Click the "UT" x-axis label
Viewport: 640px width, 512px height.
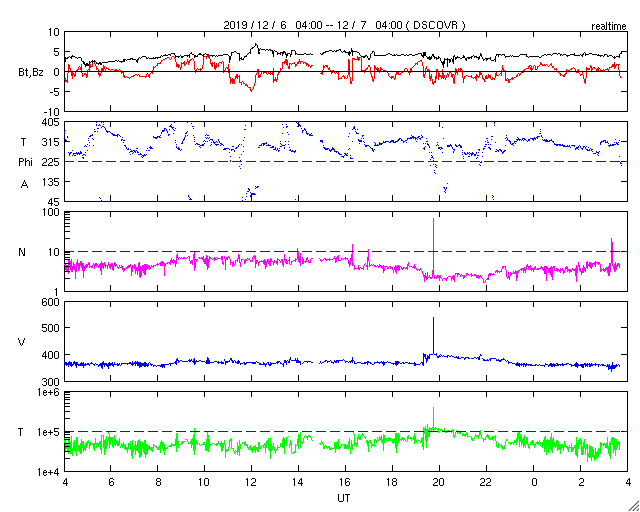343,497
